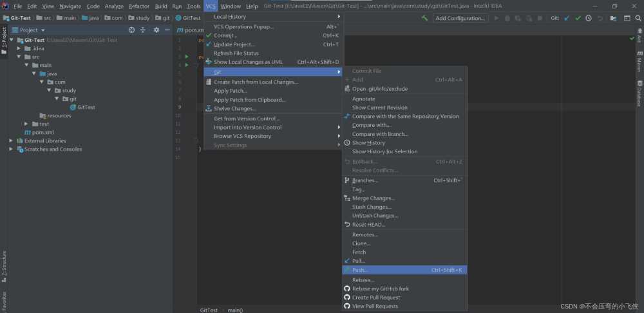Image resolution: width=644 pixels, height=313 pixels.
Task: Open the Maven tool window on right edge
Action: click(x=639, y=62)
